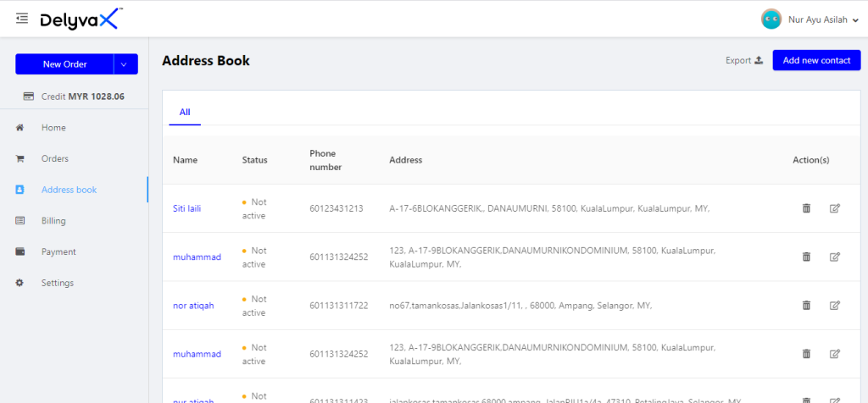The image size is (868, 403).
Task: Click the Status column header
Action: pyautogui.click(x=254, y=160)
